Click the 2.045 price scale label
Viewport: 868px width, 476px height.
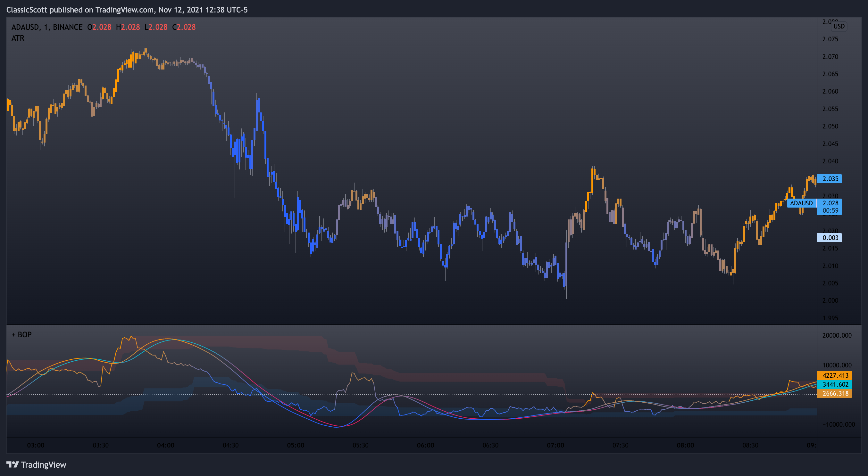830,144
